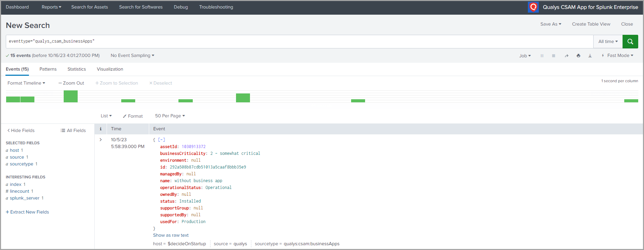Select the sourcetype field in sidebar
The image size is (644, 250).
[21, 164]
